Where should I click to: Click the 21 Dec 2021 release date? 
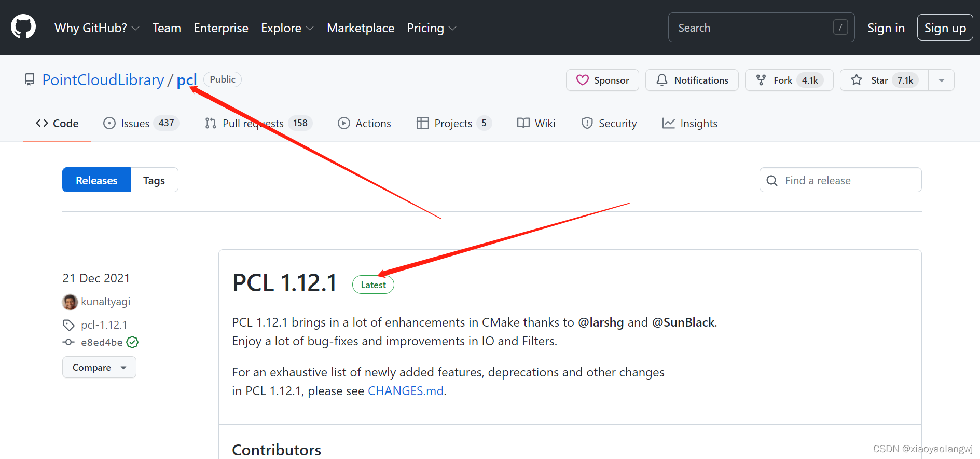pos(96,278)
